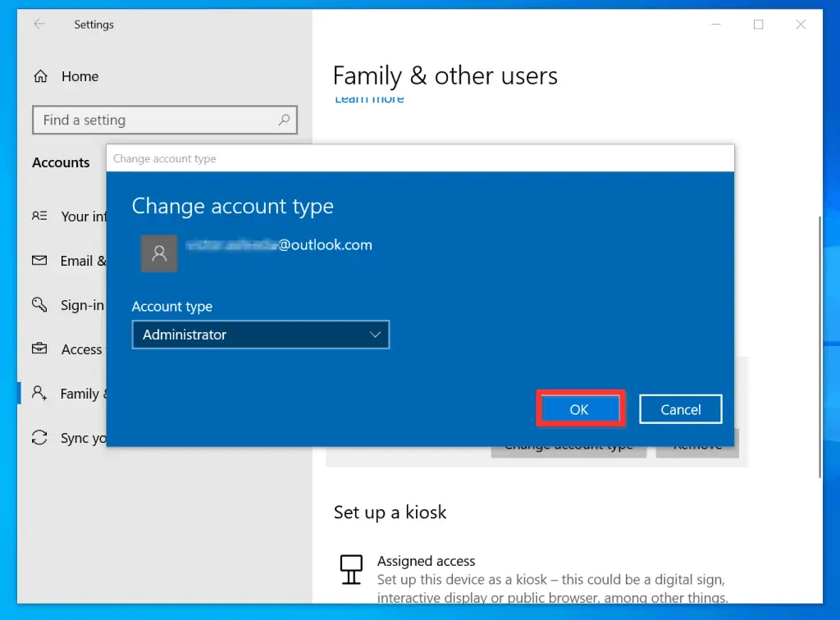The width and height of the screenshot is (840, 620).
Task: Click the Email & accounts envelope icon
Action: click(x=40, y=261)
